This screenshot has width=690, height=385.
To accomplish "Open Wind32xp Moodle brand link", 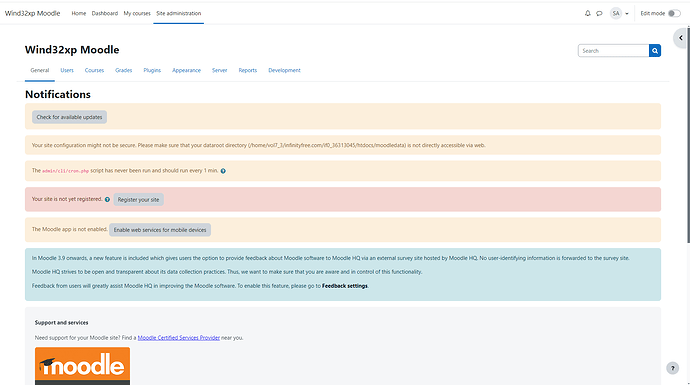I will [33, 13].
